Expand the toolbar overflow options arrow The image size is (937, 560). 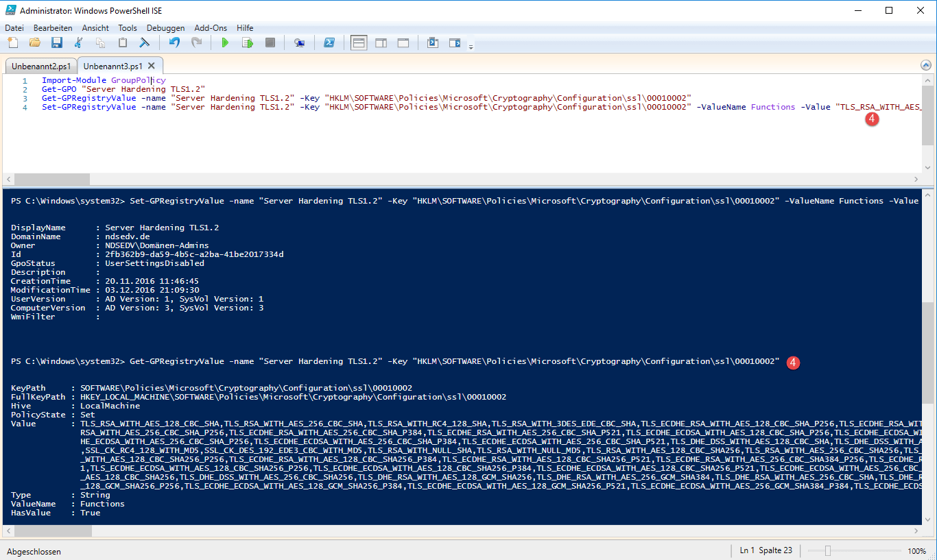pyautogui.click(x=471, y=47)
